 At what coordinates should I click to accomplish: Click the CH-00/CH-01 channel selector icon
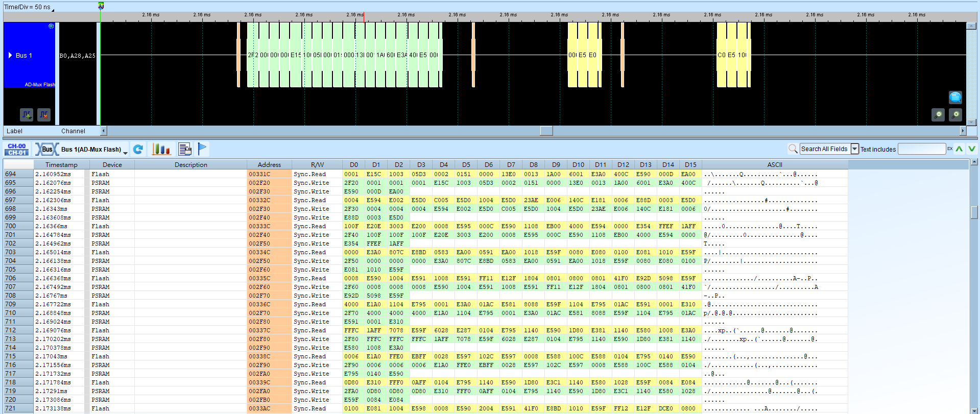click(x=17, y=149)
